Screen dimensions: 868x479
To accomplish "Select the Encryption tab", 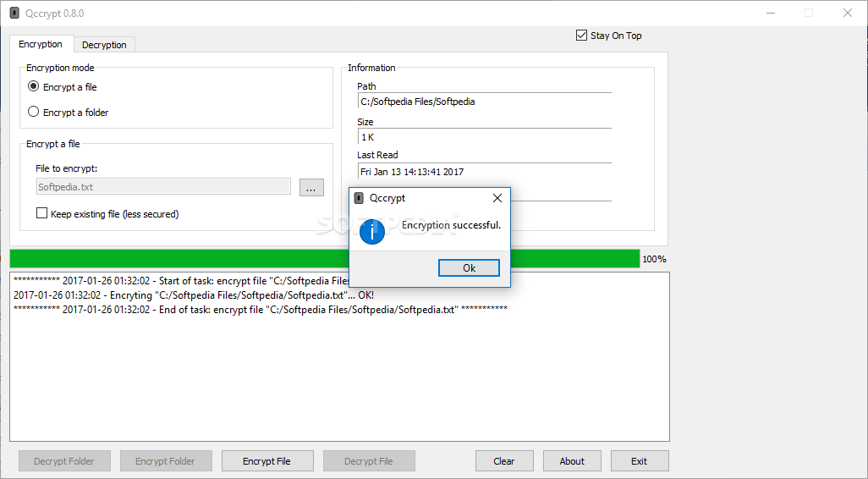I will [x=41, y=44].
